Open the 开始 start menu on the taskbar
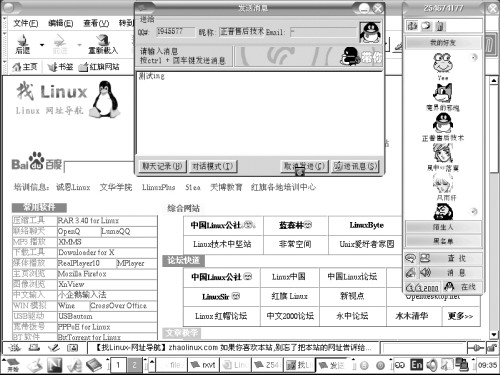Viewport: 500px width, 375px height. tap(13, 365)
